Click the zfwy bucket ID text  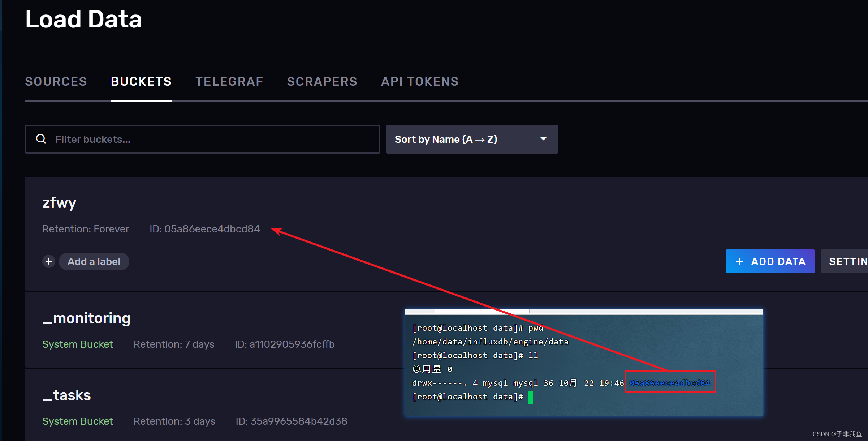pos(205,229)
